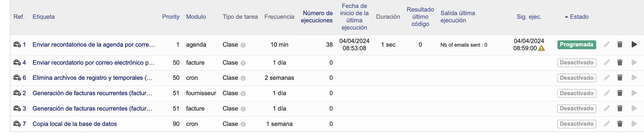Image resolution: width=644 pixels, height=136 pixels.
Task: Click the job icon for Ref. 6
Action: (x=17, y=78)
